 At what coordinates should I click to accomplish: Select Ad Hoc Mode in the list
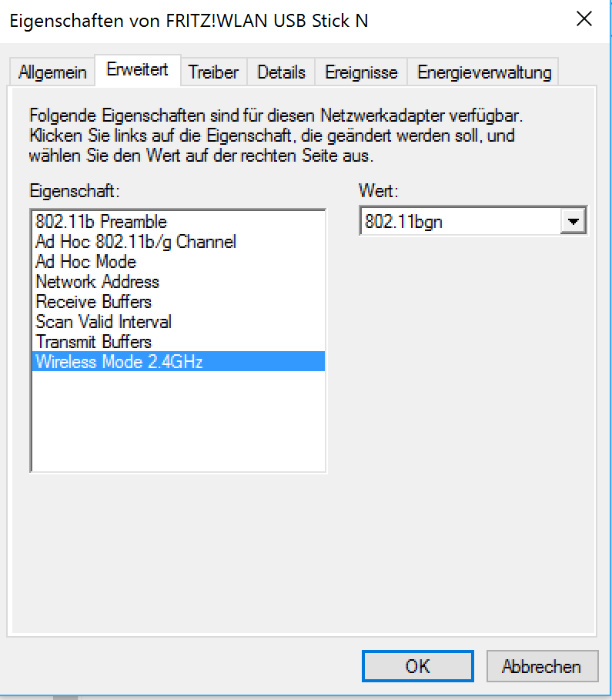(178, 262)
